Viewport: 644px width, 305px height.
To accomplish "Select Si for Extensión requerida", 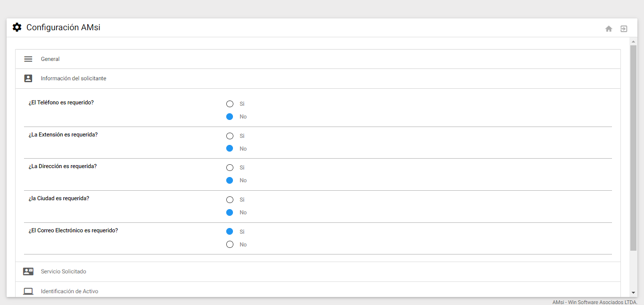I will [230, 136].
